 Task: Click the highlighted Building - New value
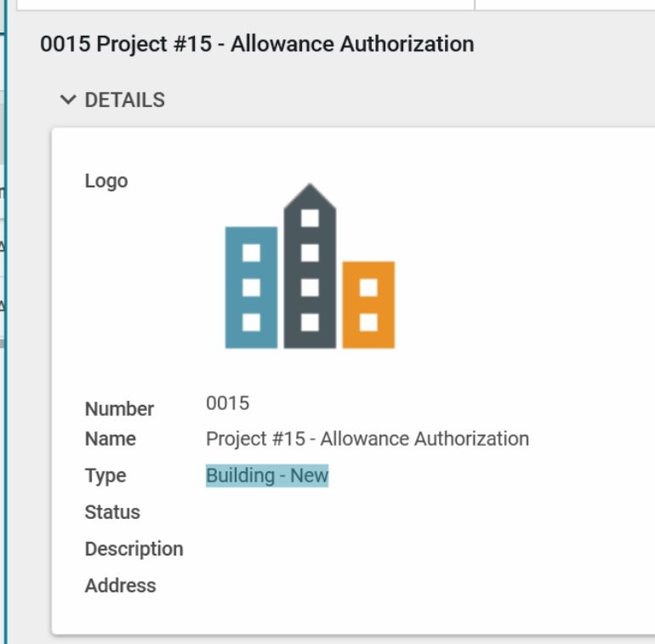pyautogui.click(x=267, y=476)
